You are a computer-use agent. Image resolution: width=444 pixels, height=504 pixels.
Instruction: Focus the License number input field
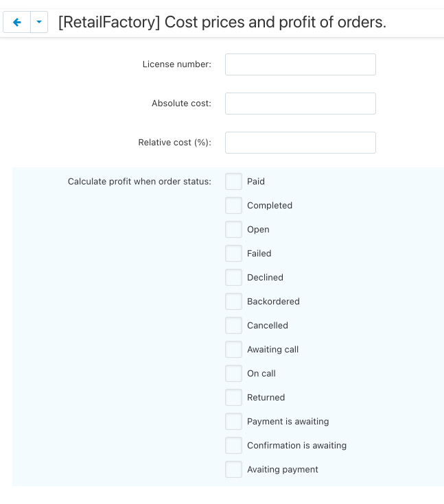point(300,64)
